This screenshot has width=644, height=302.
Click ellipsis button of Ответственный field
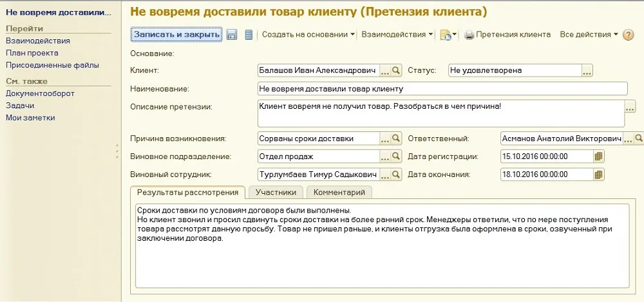pos(629,139)
